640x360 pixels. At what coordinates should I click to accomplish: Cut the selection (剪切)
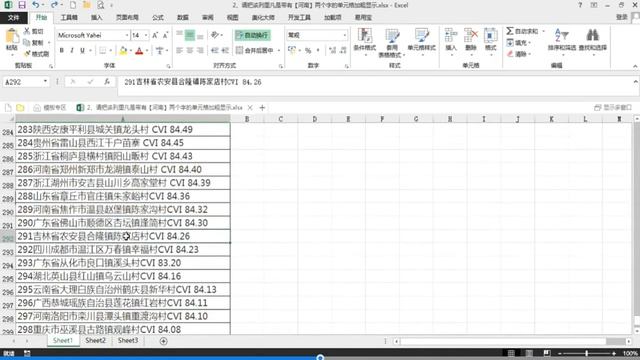[x=33, y=31]
